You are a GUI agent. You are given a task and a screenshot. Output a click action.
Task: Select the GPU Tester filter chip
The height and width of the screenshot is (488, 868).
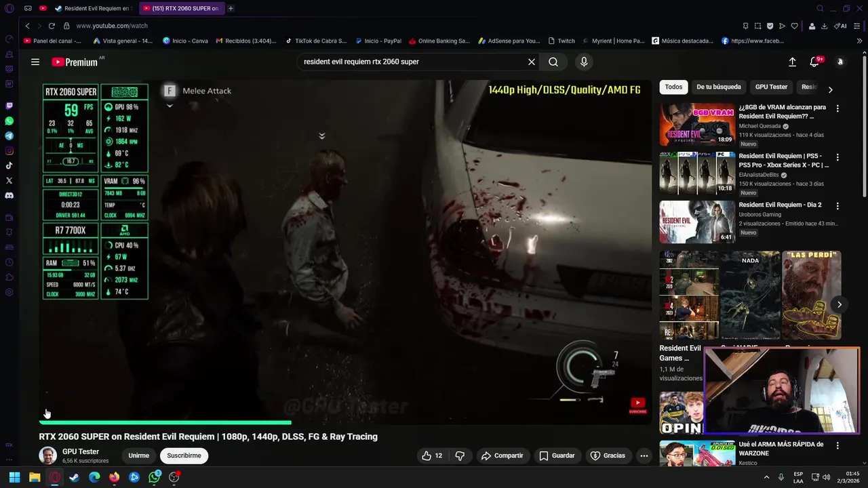click(771, 87)
